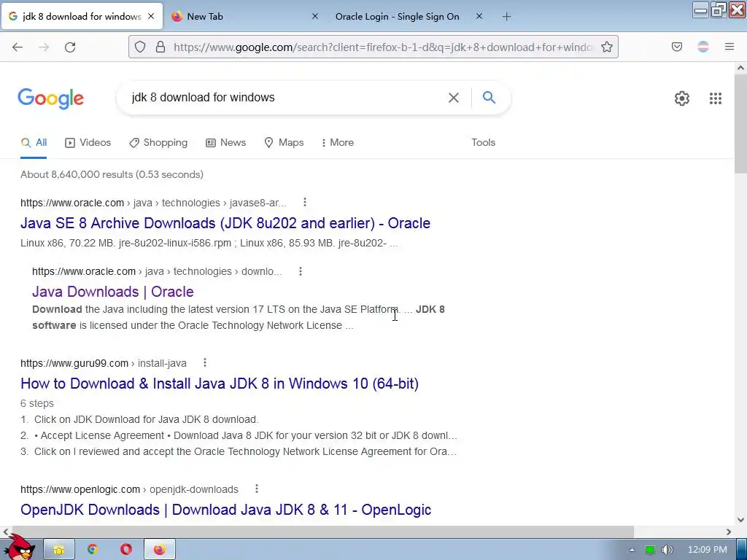This screenshot has width=747, height=560.
Task: Click the "6 steps" text
Action: click(37, 403)
